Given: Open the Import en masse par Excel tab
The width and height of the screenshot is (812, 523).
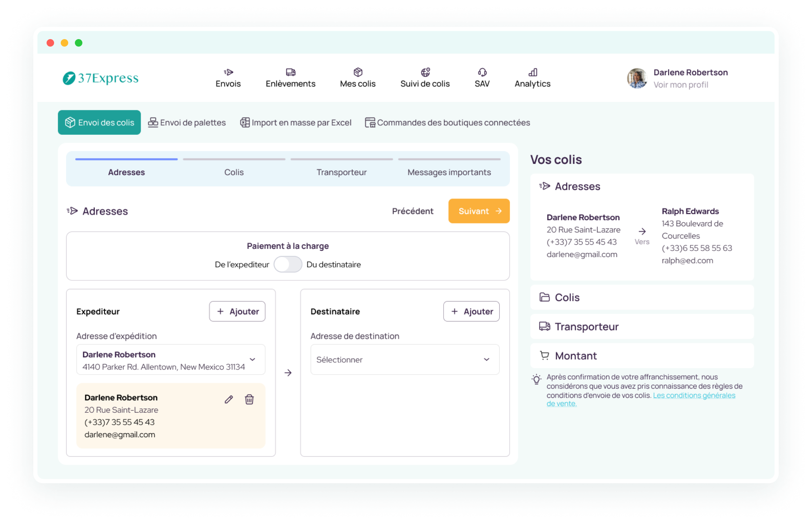Looking at the screenshot, I should [296, 123].
